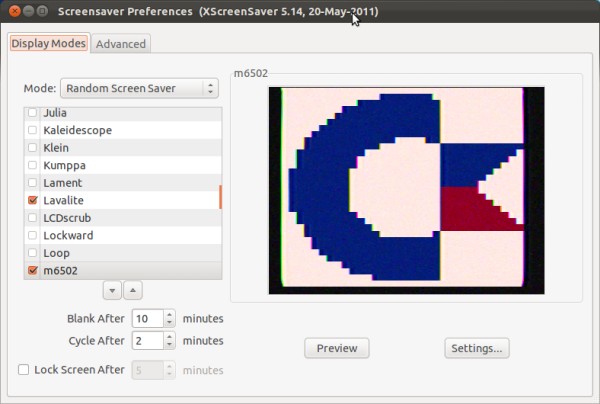The image size is (600, 404).
Task: Switch to the Display Modes tab
Action: (x=49, y=43)
